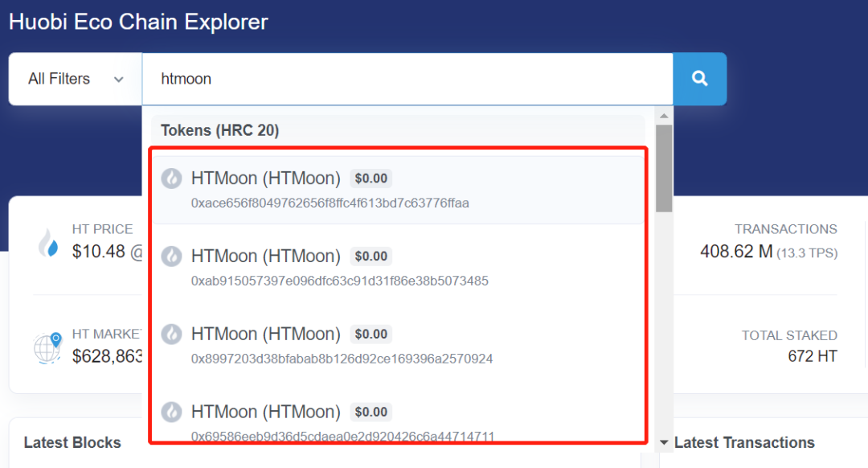This screenshot has width=868, height=468.
Task: Click $0.00 price badge of third HTMoon result
Action: point(371,334)
